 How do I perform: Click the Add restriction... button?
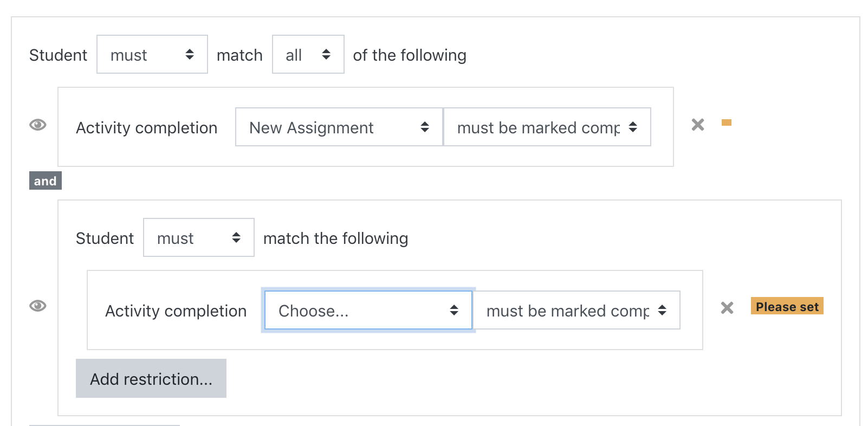tap(151, 378)
